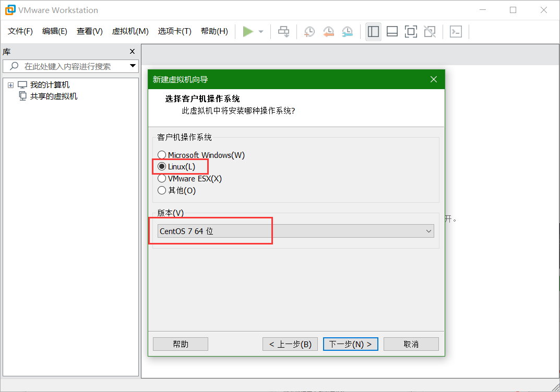560x392 pixels.
Task: Maximize the VMware Workstation window
Action: tap(513, 10)
